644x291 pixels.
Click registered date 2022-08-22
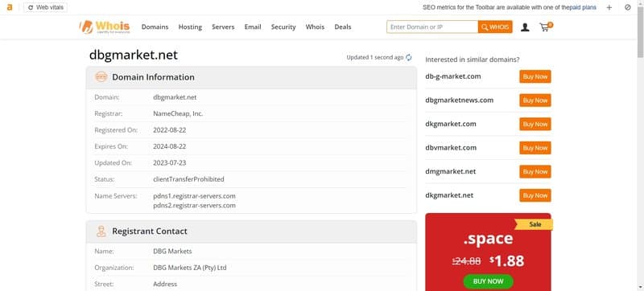point(170,130)
